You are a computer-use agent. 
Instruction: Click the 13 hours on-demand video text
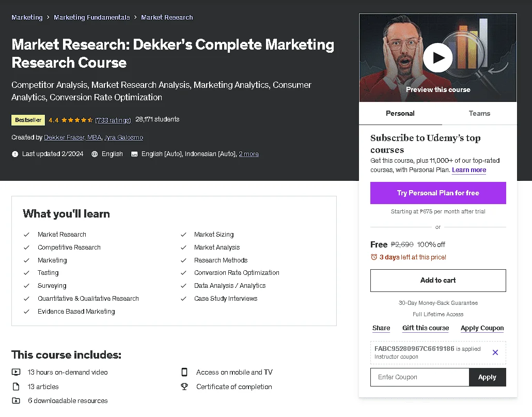pyautogui.click(x=68, y=372)
